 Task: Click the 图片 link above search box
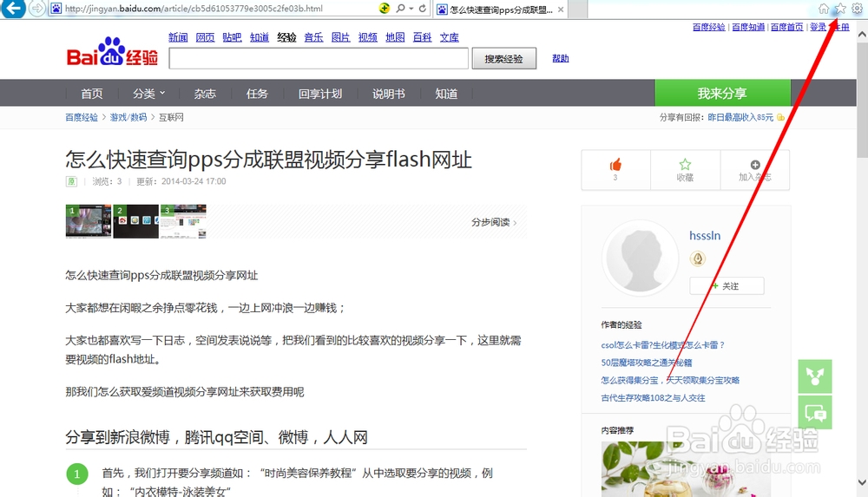[x=340, y=37]
